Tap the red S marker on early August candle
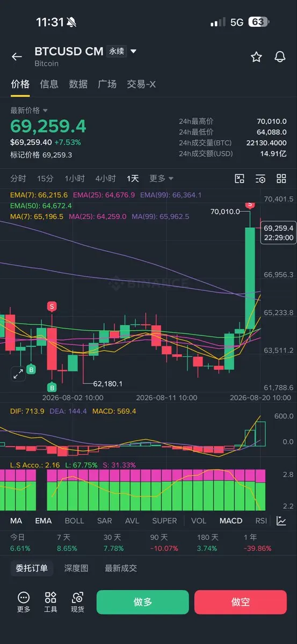The width and height of the screenshot is (297, 644). click(52, 306)
